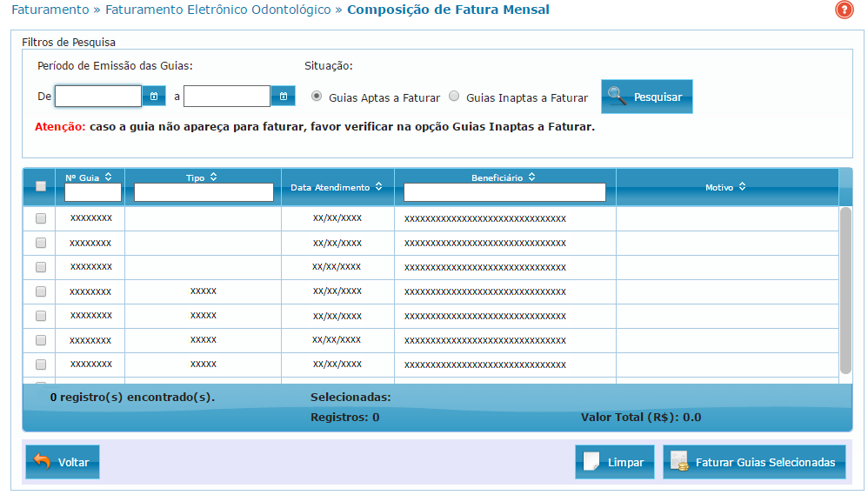Tick the first row's checkbox
Screen dimensions: 868x495
click(40, 218)
